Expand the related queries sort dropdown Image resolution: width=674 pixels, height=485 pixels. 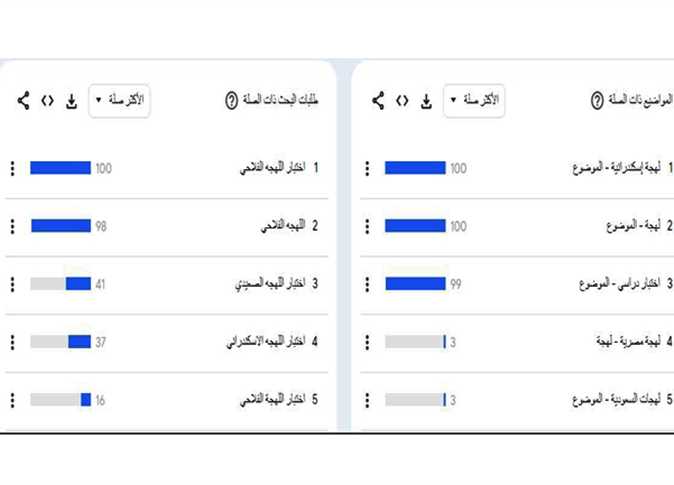[x=119, y=101]
